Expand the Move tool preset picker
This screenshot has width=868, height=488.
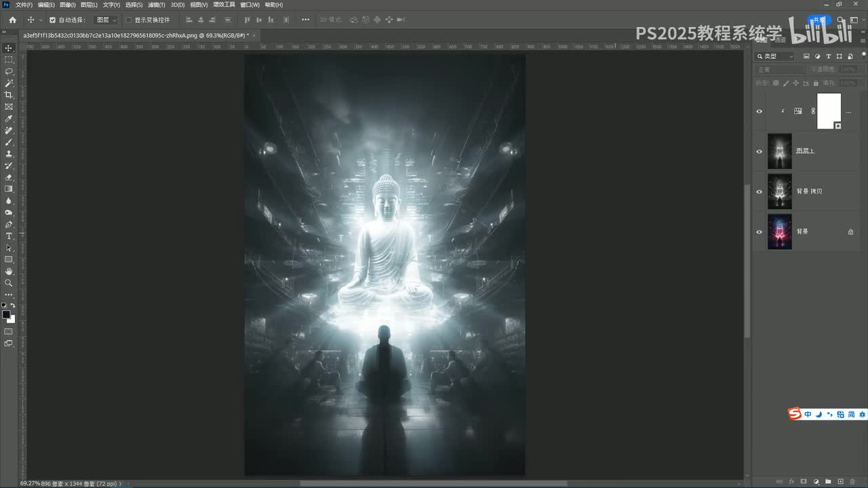click(40, 20)
